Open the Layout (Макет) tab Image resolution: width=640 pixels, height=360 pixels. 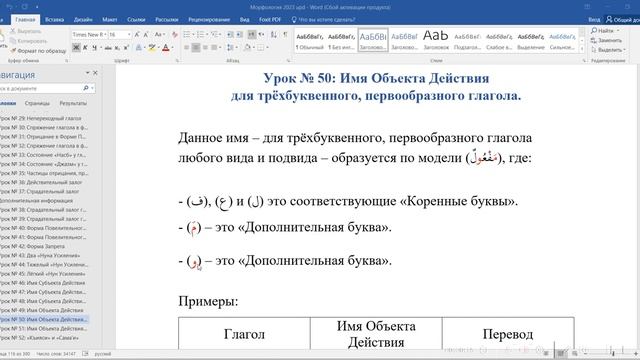pos(109,19)
